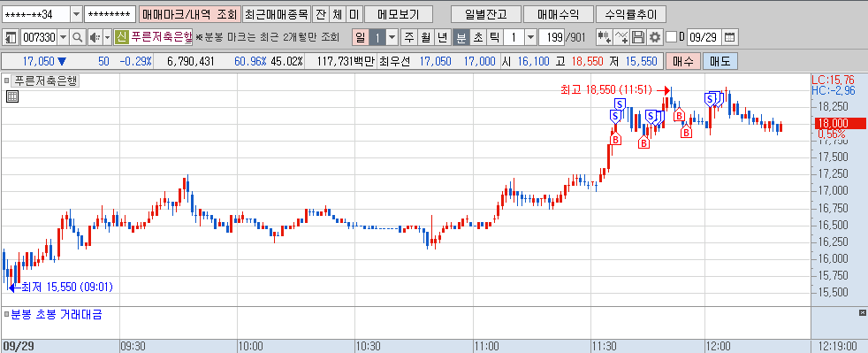Click the volume value 6,790,431
This screenshot has width=868, height=353.
190,62
